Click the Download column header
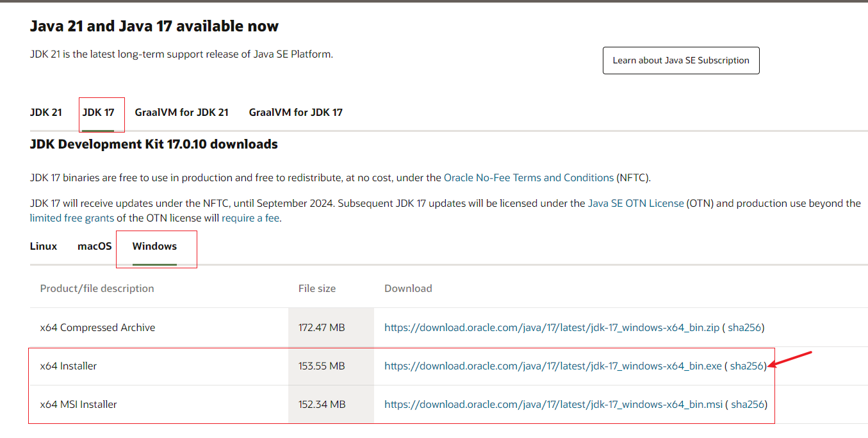Image resolution: width=868 pixels, height=438 pixels. pyautogui.click(x=408, y=288)
